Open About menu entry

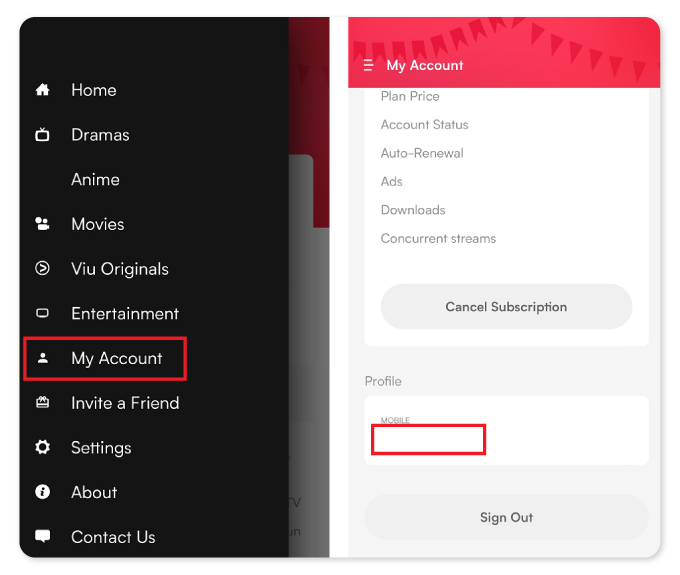[94, 492]
